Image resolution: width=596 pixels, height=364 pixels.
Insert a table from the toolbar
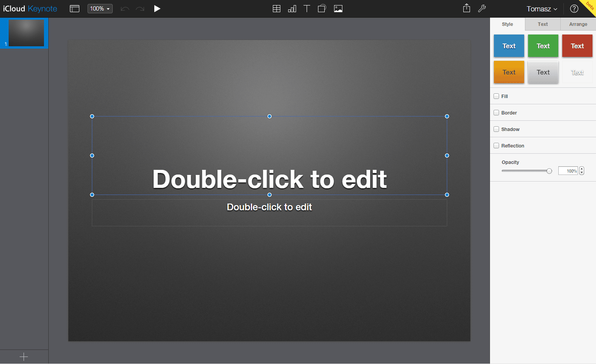[x=276, y=9]
